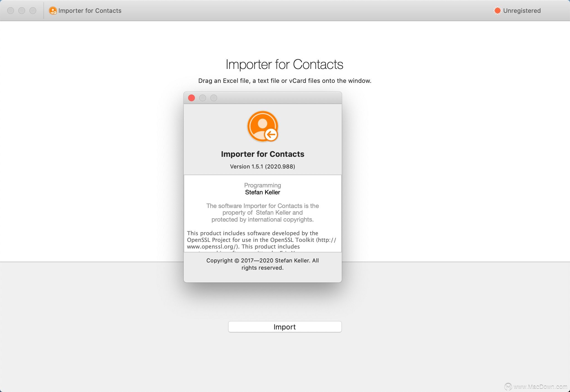
Task: Click 'protected by international copyrights' line
Action: pyautogui.click(x=262, y=220)
